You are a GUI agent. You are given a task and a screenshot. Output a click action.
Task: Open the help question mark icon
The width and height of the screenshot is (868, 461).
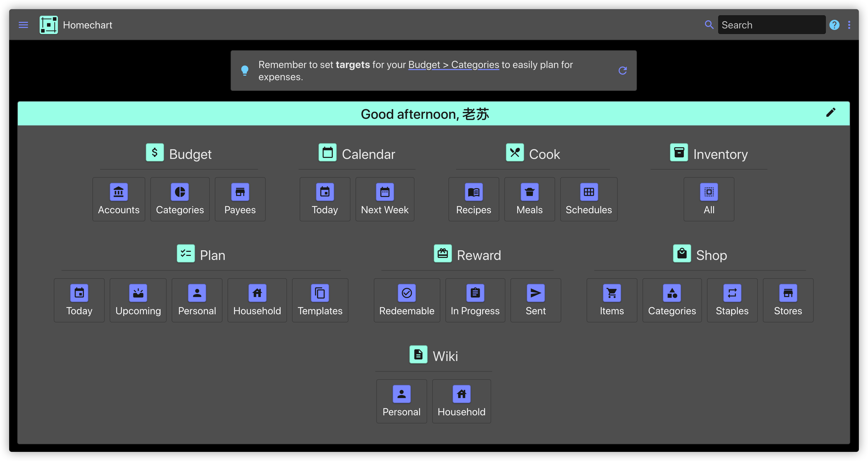coord(834,25)
